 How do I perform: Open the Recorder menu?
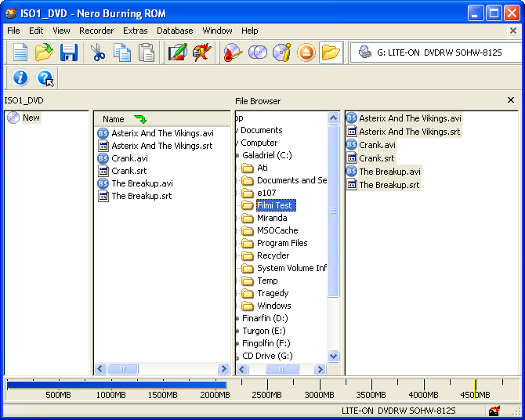pos(96,31)
